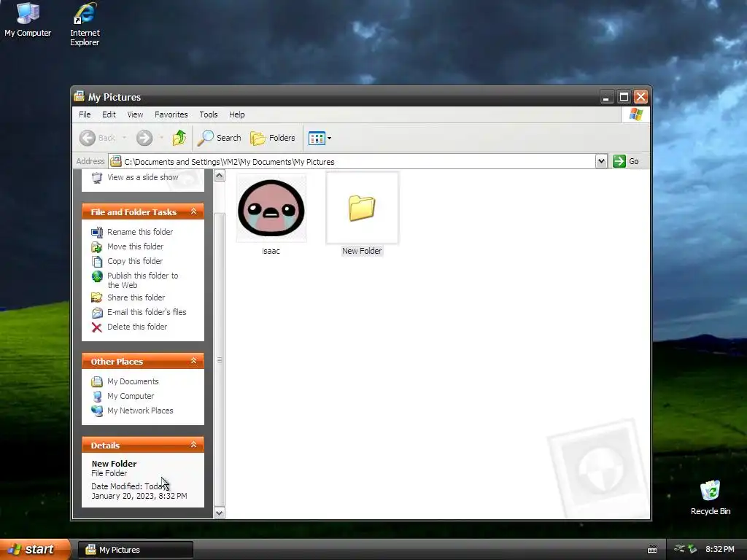747x560 pixels.
Task: Collapse the File and Folder Tasks panel
Action: pos(193,211)
